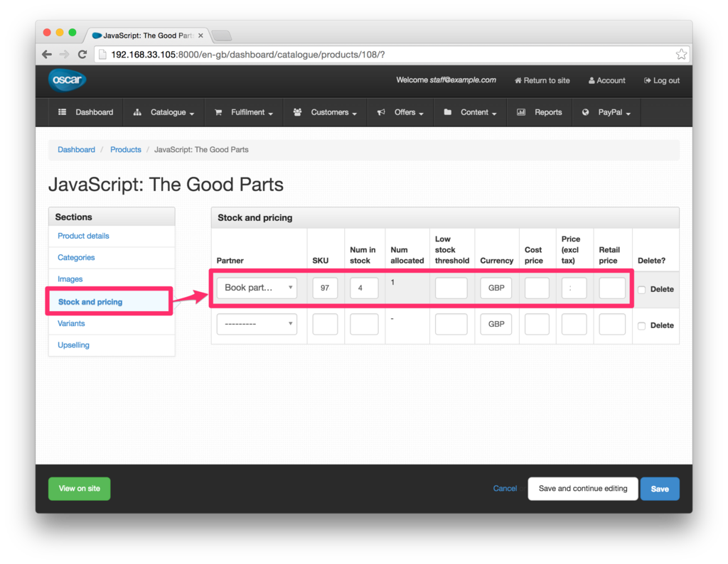Close the JavaScript: The Good Parts tab
The image size is (728, 564).
(200, 36)
